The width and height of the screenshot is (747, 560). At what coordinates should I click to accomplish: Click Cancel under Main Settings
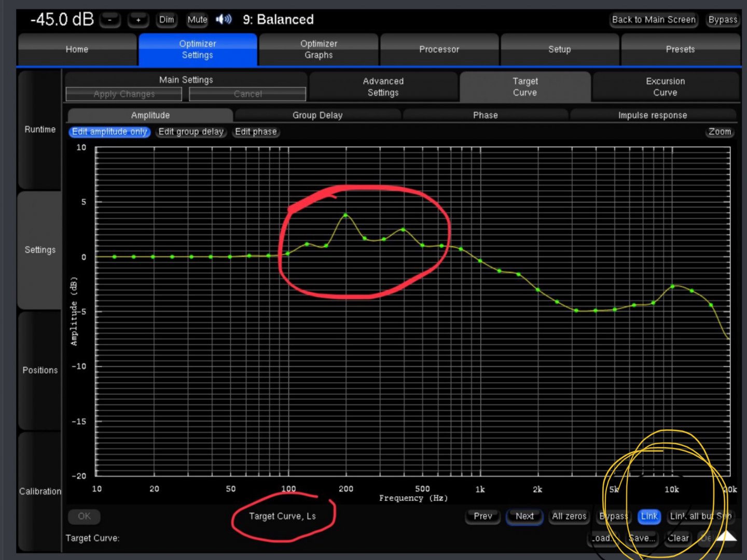247,94
